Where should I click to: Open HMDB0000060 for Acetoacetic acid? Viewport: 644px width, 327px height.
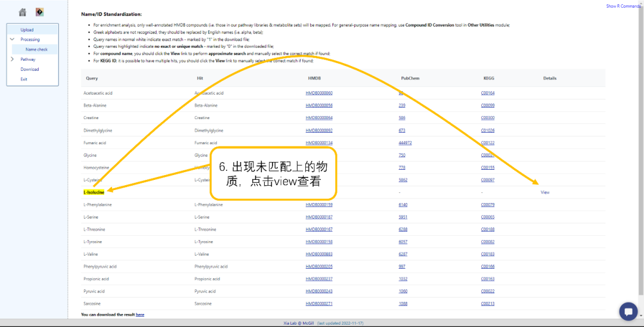(319, 93)
